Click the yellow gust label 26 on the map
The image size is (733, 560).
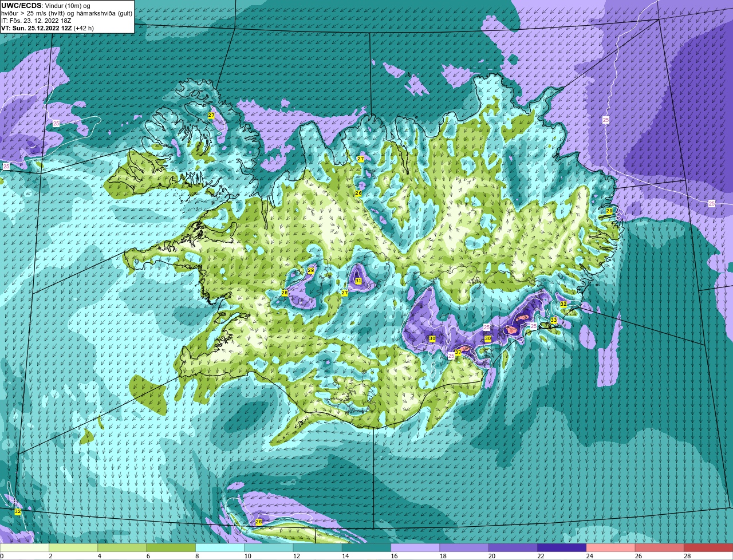pos(358,194)
